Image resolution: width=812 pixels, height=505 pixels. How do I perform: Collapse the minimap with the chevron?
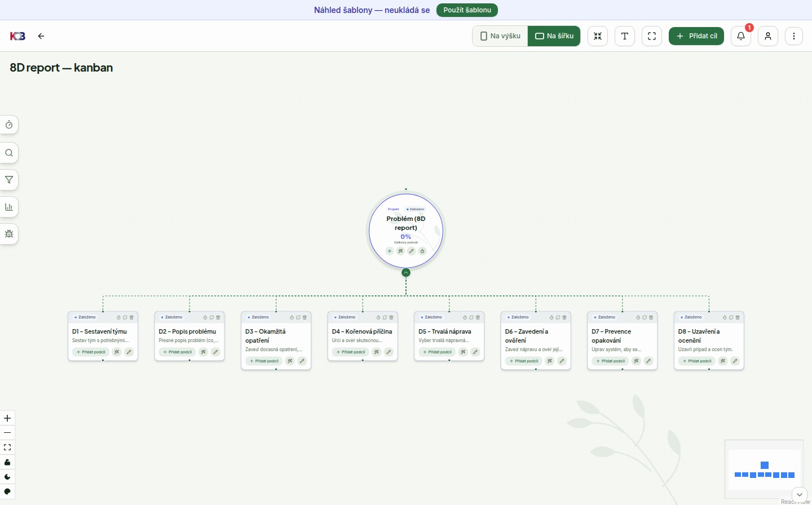(800, 494)
